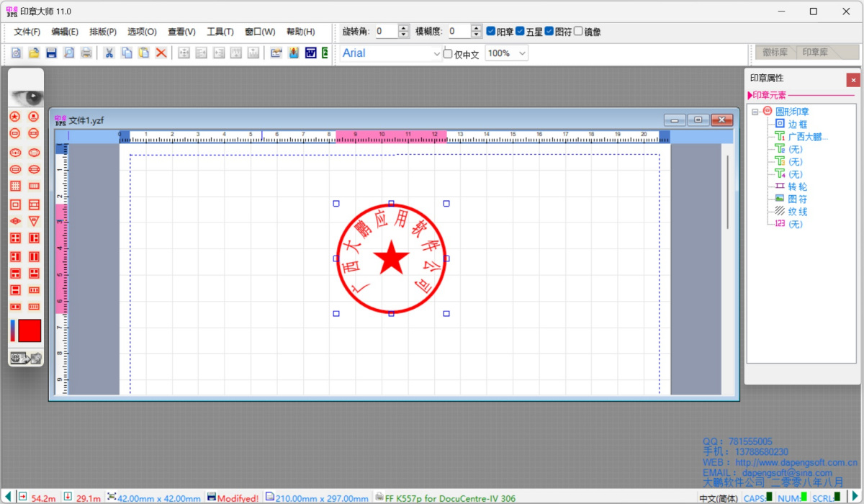864x504 pixels.
Task: Toggle the 阳章 checkbox
Action: tap(491, 32)
